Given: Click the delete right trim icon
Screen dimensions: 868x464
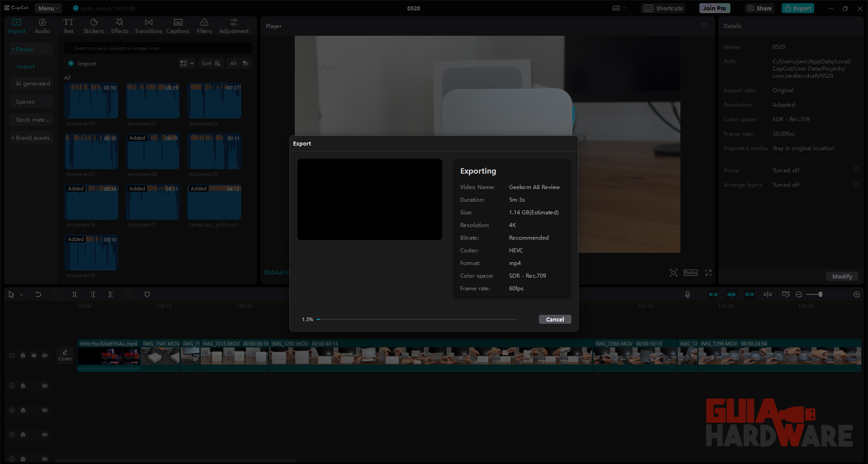Looking at the screenshot, I should tap(111, 294).
